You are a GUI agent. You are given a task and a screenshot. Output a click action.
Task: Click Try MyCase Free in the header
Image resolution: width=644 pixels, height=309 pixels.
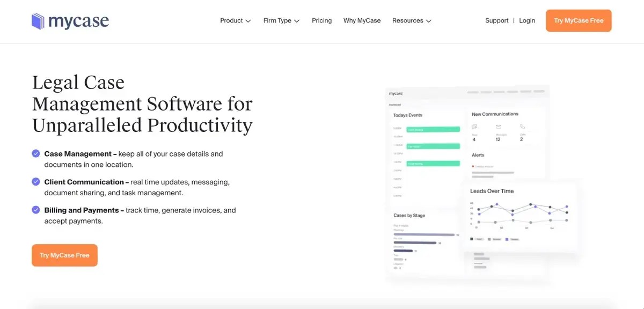click(x=579, y=20)
